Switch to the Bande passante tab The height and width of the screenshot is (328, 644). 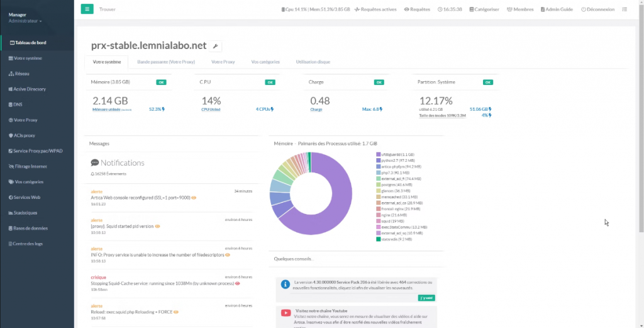click(x=166, y=62)
